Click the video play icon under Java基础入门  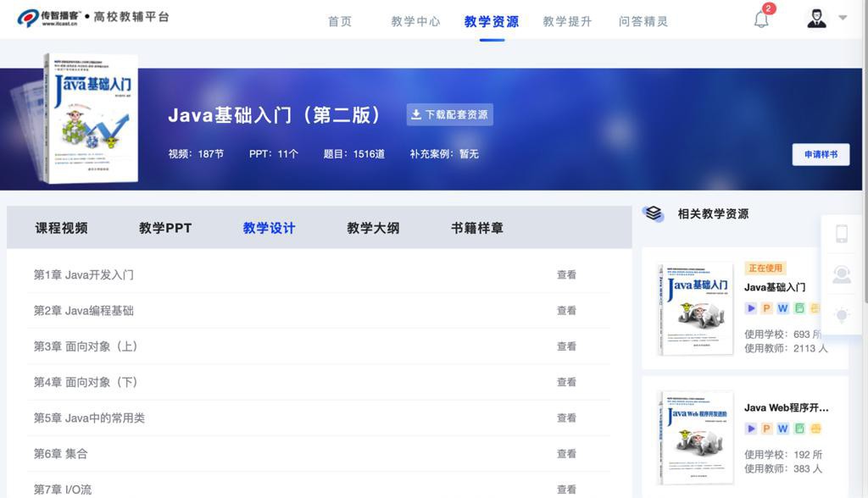(x=751, y=308)
